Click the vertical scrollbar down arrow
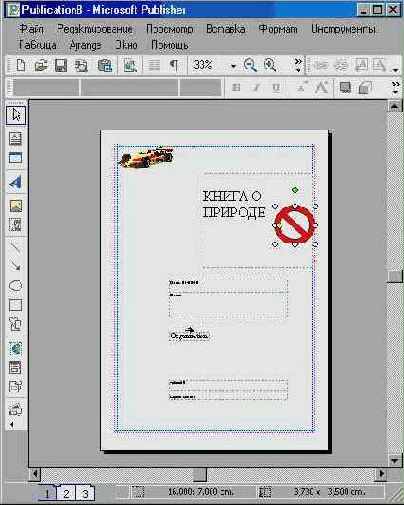The width and height of the screenshot is (404, 505). (394, 461)
